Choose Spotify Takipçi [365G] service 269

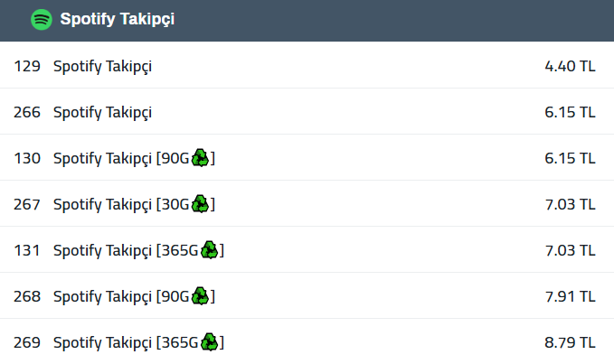point(307,342)
